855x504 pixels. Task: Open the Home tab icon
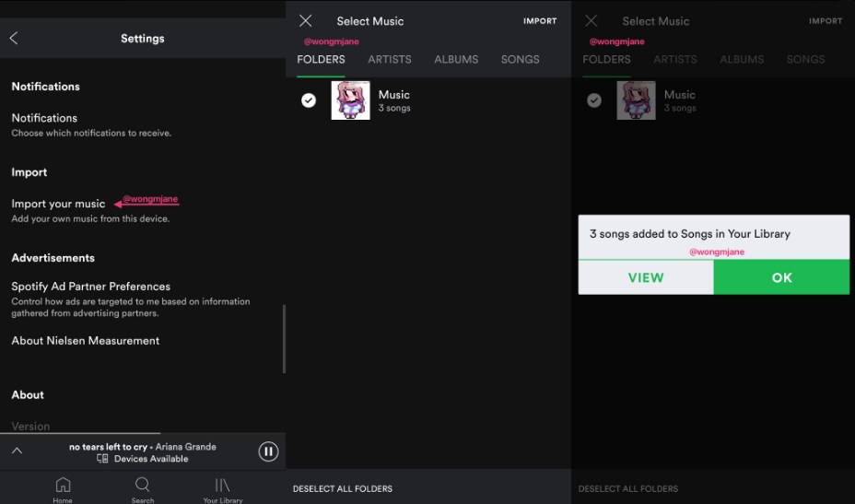[63, 486]
